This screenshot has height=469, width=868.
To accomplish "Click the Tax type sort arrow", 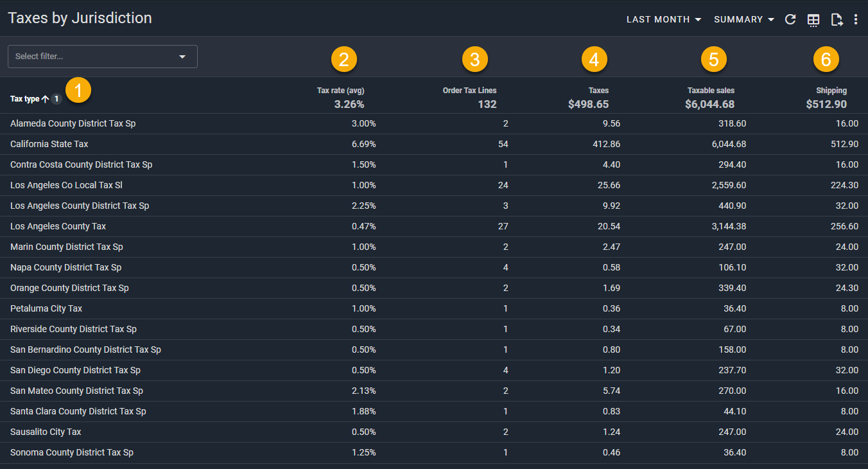I will point(45,99).
